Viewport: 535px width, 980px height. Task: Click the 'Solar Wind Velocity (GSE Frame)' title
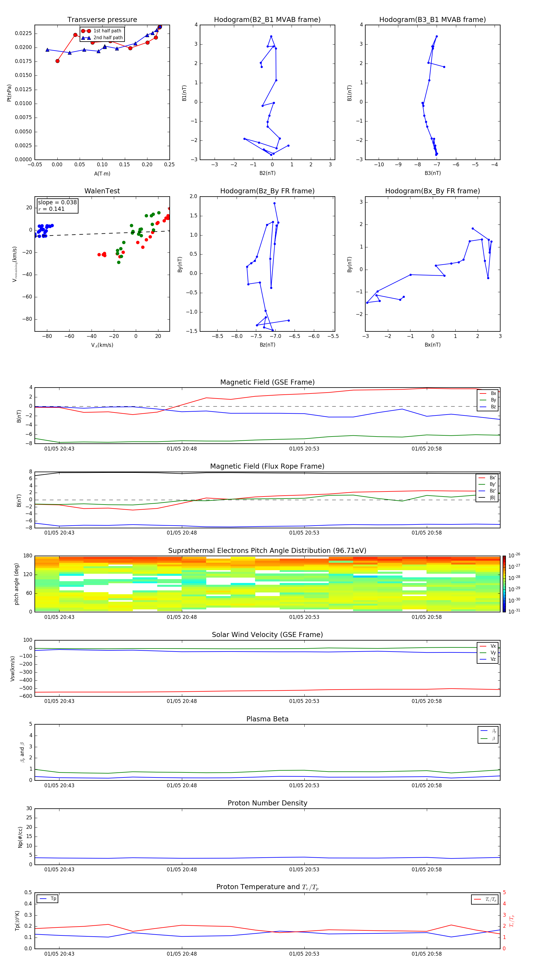pos(267,635)
